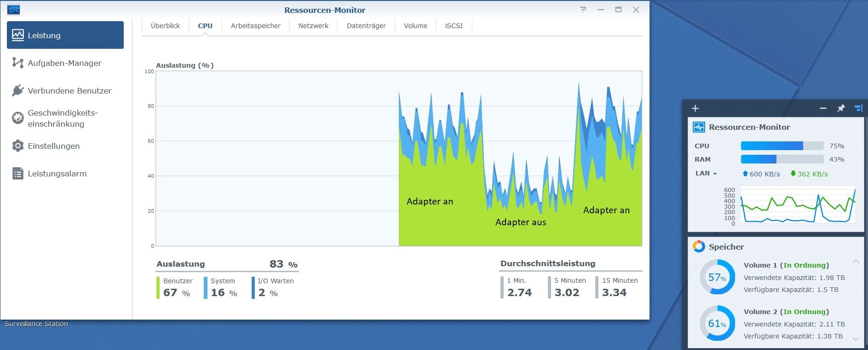The image size is (868, 350).
Task: Click the Ressourcen-Monitor window title icon
Action: click(x=14, y=10)
